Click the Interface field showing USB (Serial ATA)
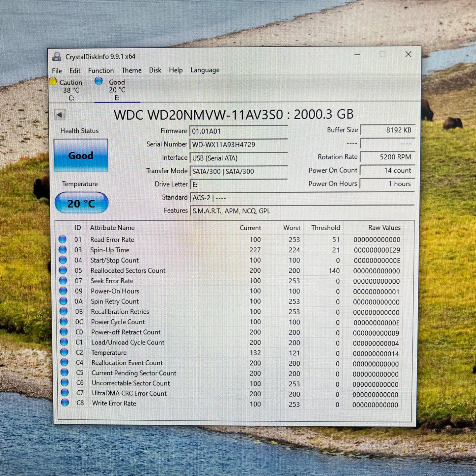 [239, 158]
